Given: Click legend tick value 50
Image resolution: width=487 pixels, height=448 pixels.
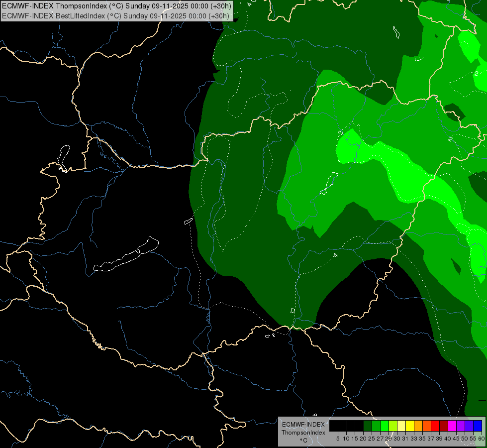Looking at the screenshot, I should [x=464, y=439].
